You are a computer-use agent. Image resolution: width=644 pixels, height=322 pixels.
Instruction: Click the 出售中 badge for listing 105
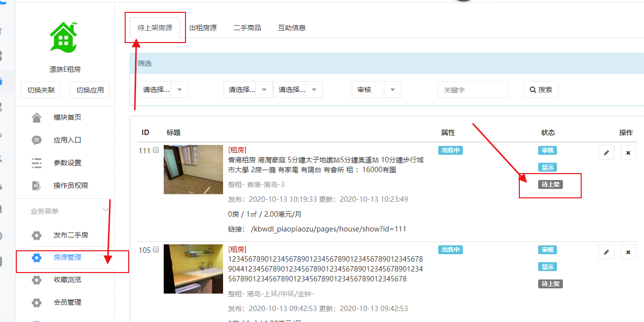451,250
